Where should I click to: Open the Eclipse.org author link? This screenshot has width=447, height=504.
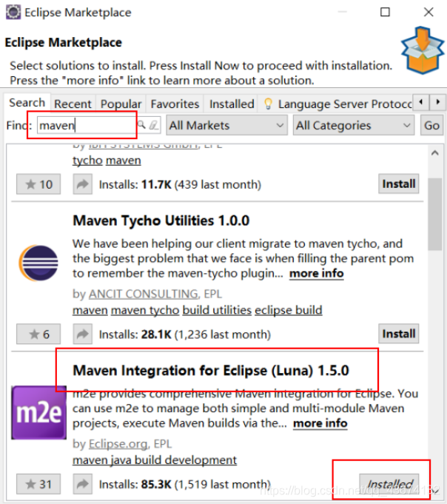click(118, 444)
